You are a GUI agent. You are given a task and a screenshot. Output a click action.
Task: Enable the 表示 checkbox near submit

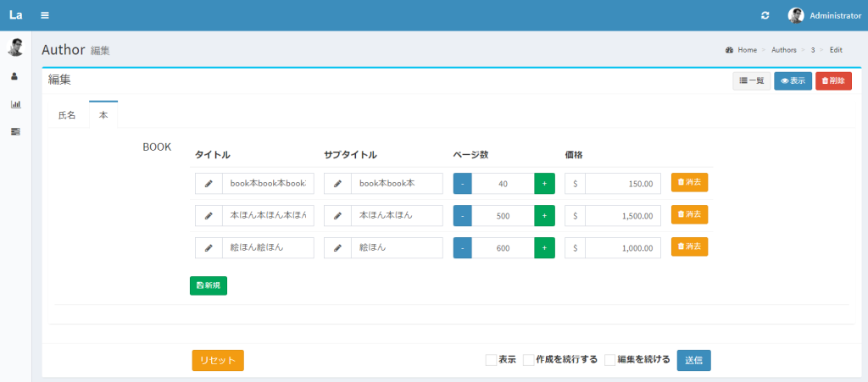pyautogui.click(x=491, y=360)
